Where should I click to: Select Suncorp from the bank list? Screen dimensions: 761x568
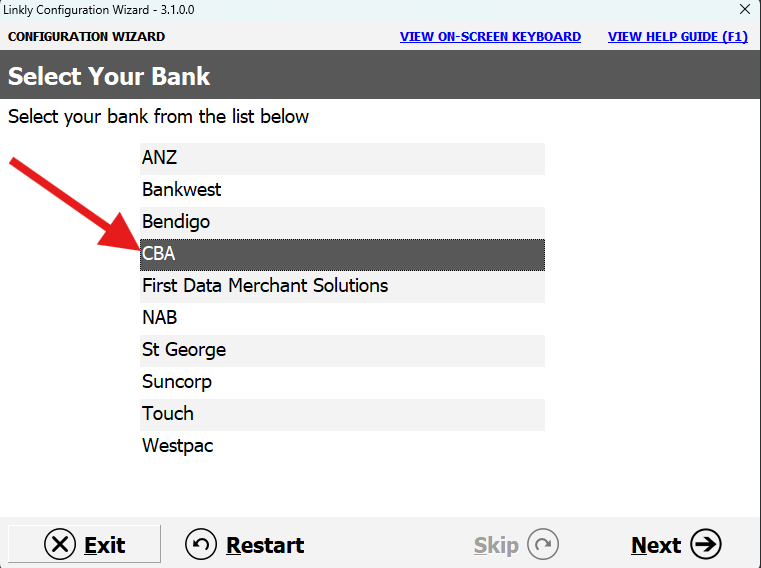click(x=342, y=383)
